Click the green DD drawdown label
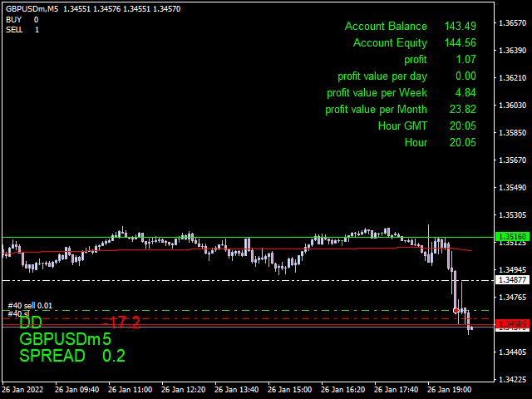Viewport: 532px width, 399px height. pos(31,323)
